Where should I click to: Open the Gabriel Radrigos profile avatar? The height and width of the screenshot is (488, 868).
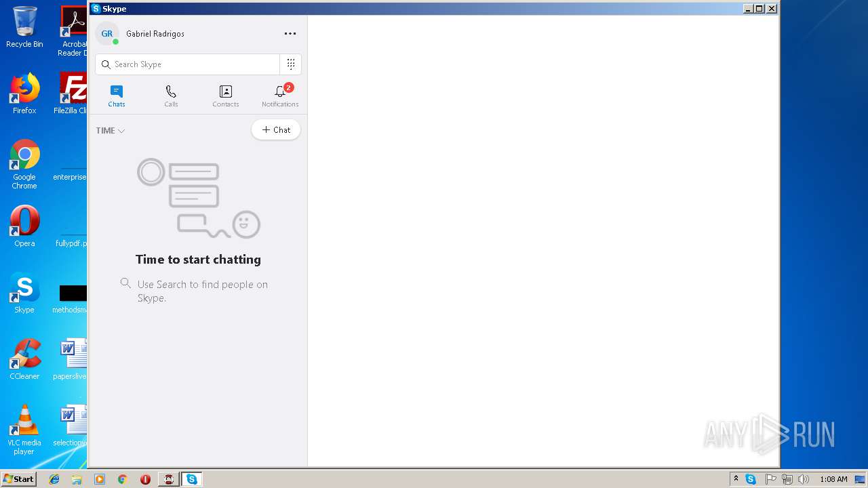tap(107, 33)
